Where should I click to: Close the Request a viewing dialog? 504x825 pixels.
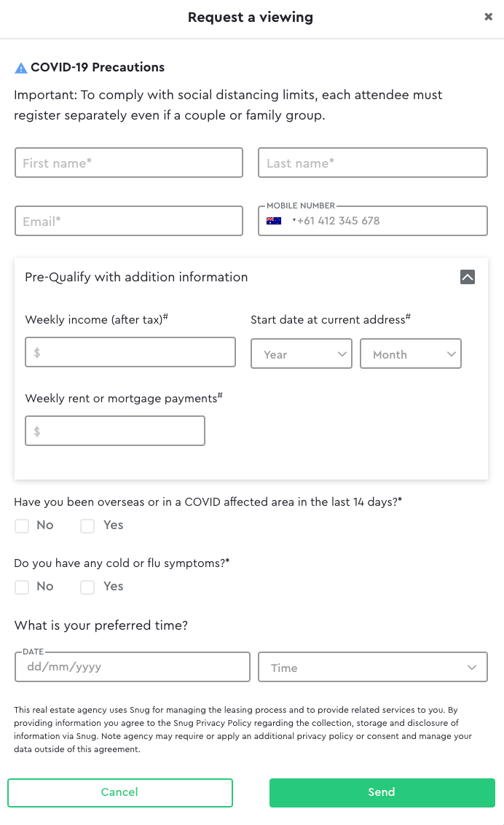488,17
